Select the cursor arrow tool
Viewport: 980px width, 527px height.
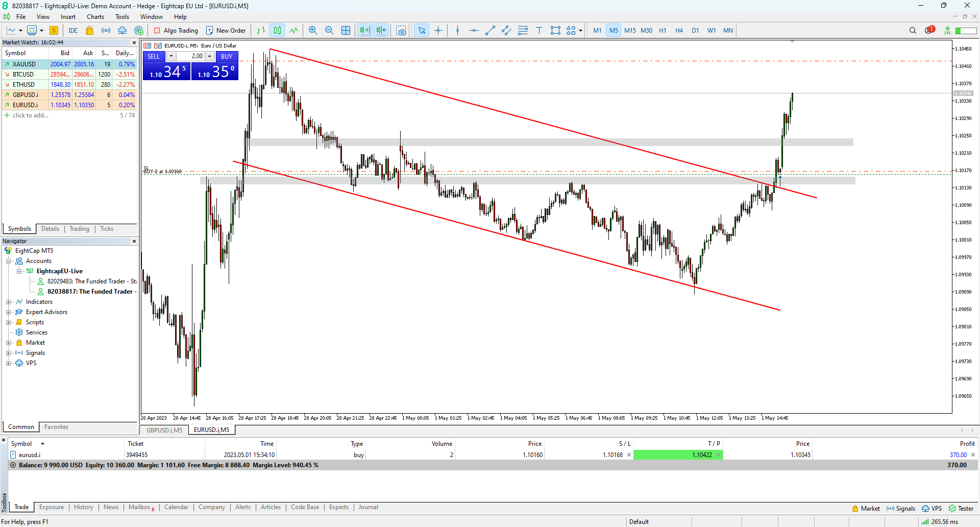tap(422, 31)
